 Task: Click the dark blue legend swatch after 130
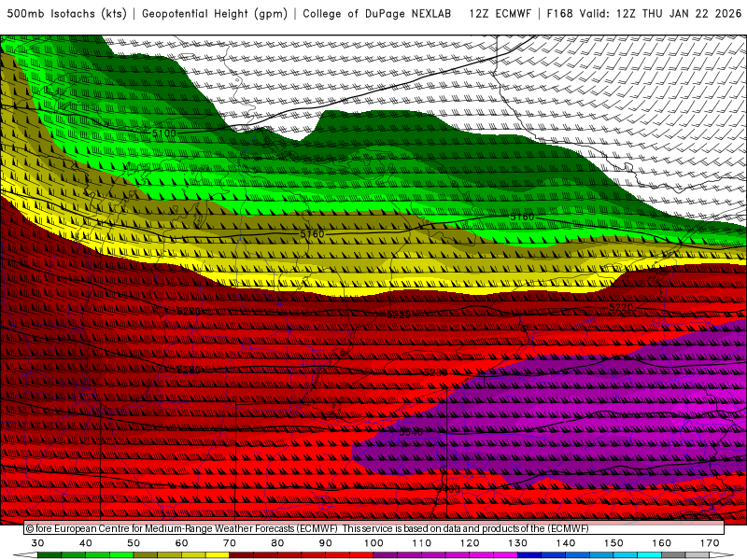click(x=529, y=555)
